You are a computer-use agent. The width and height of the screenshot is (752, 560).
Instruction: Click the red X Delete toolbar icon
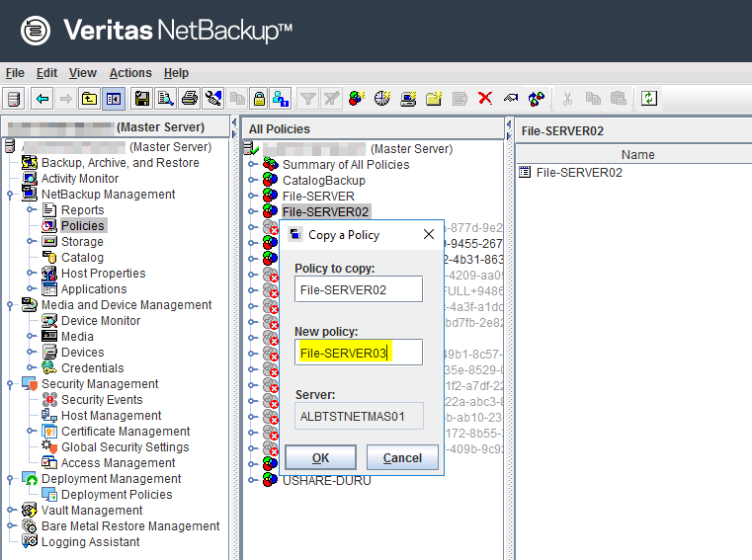point(485,98)
